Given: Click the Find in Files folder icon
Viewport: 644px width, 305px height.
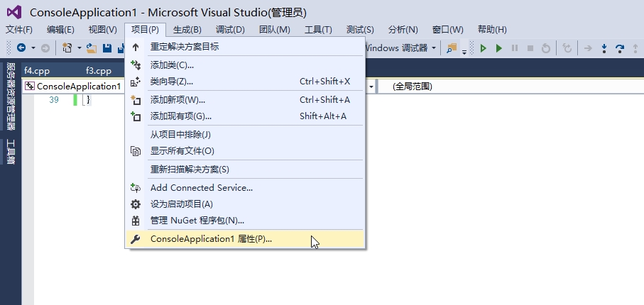Looking at the screenshot, I should [x=452, y=48].
